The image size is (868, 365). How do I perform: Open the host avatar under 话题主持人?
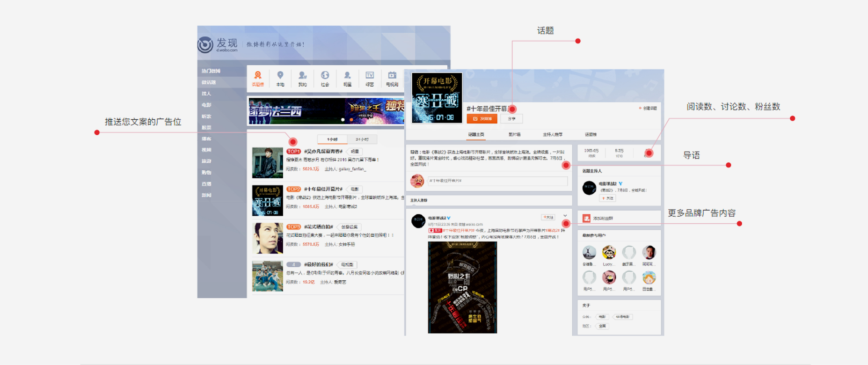(589, 188)
